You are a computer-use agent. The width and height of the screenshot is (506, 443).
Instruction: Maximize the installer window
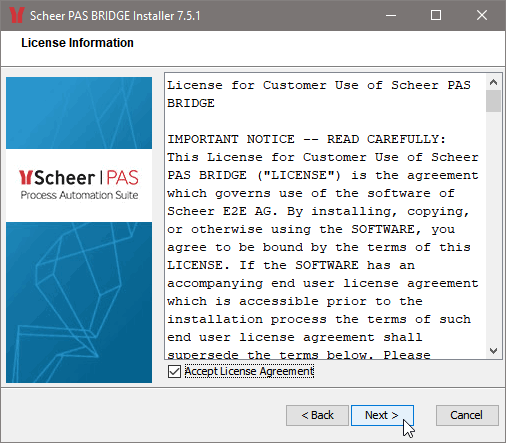coord(436,15)
